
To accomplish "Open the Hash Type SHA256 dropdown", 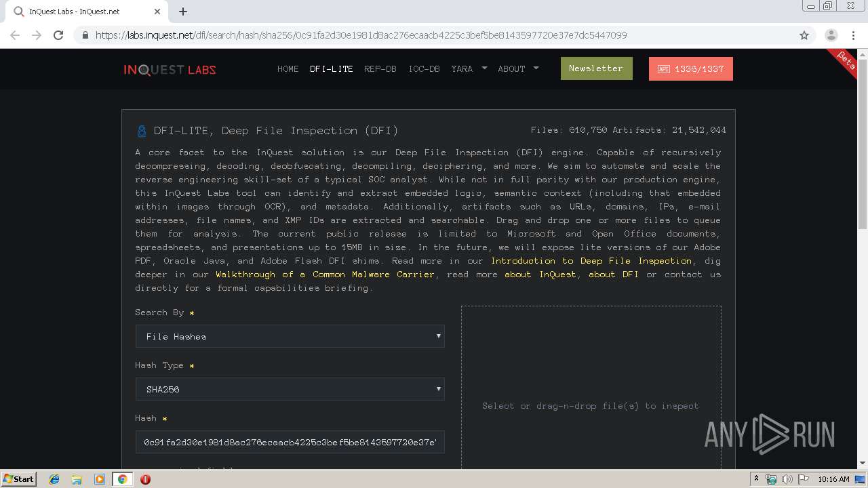I will [x=290, y=389].
